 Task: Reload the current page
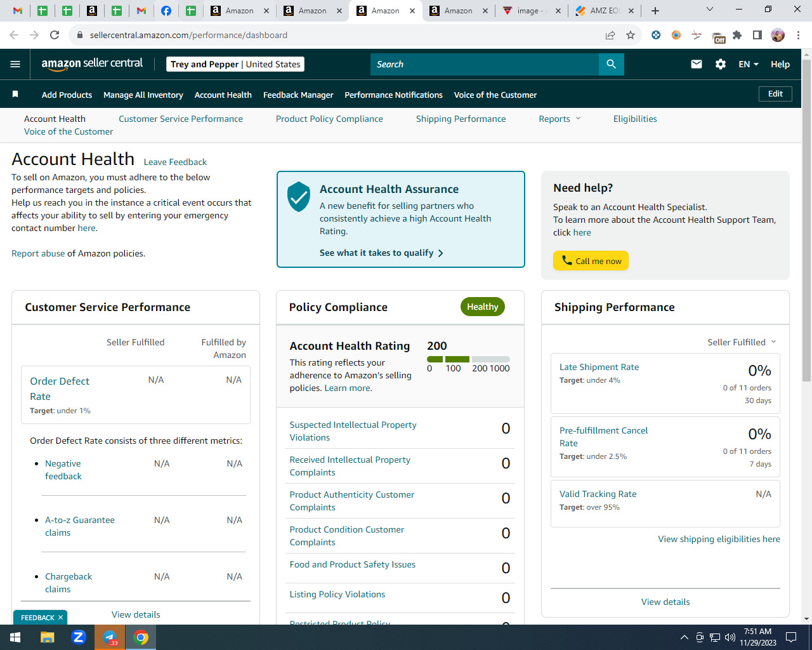click(55, 35)
